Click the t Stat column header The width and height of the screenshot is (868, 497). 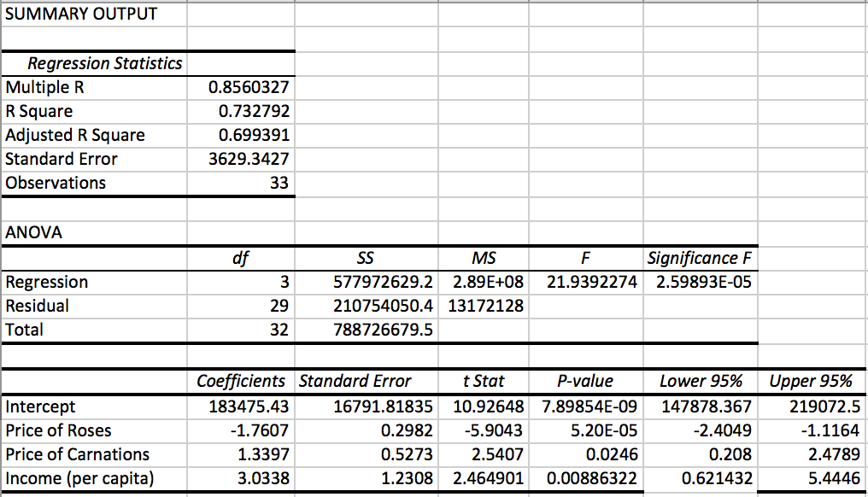pyautogui.click(x=484, y=381)
